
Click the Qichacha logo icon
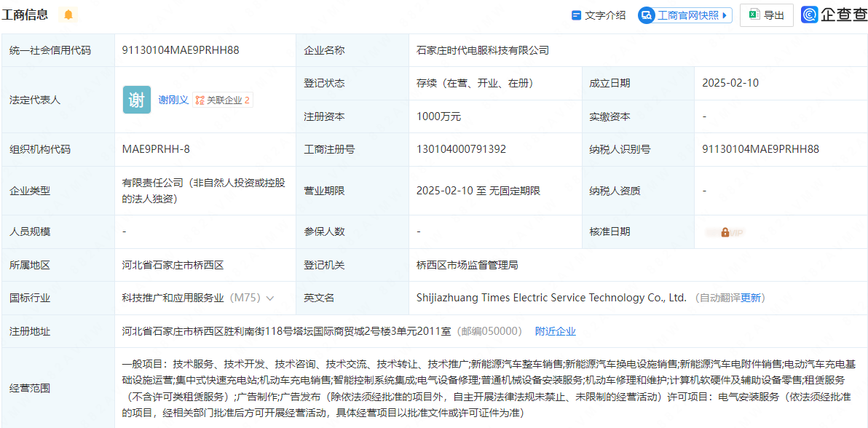pyautogui.click(x=810, y=15)
